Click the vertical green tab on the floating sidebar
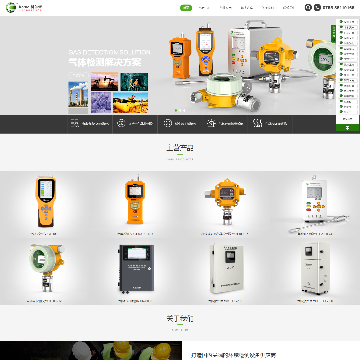 pyautogui.click(x=333, y=33)
